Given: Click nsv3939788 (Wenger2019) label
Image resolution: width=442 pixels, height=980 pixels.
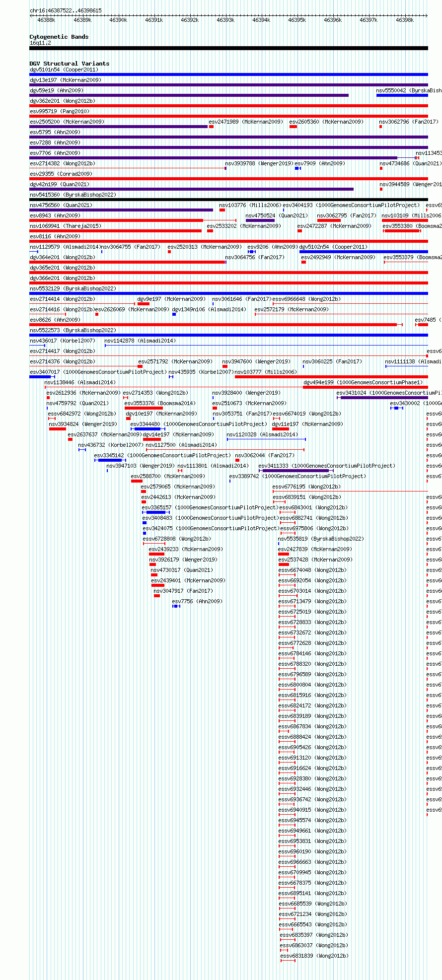Looking at the screenshot, I should tap(259, 163).
